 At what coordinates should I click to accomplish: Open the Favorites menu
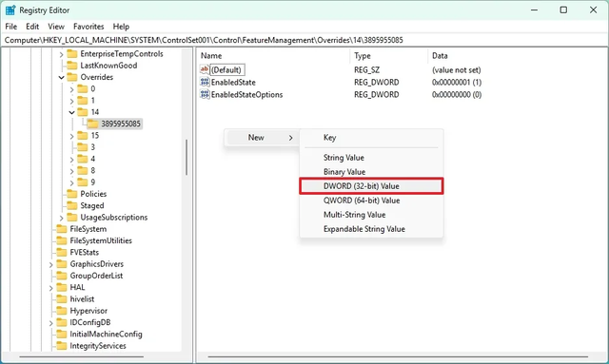(88, 27)
